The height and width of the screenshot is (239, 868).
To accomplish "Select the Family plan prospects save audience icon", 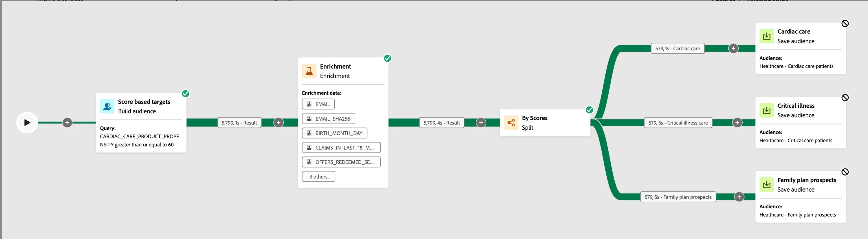I will click(x=767, y=185).
